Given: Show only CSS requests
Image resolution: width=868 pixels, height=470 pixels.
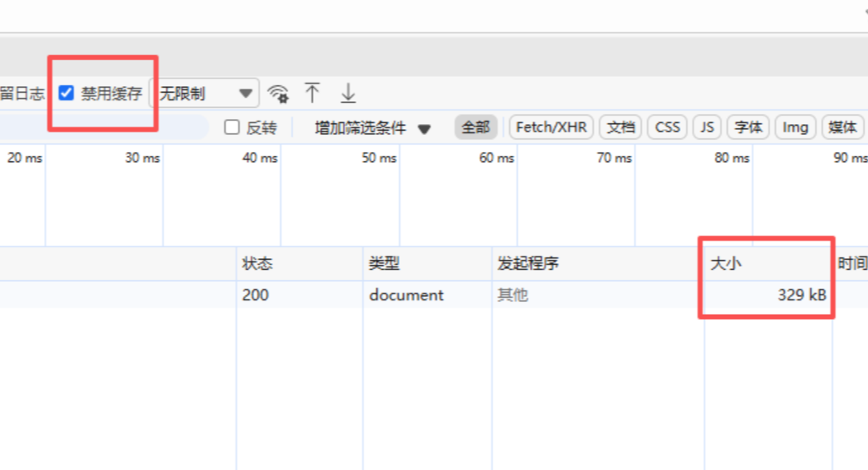Looking at the screenshot, I should (667, 127).
